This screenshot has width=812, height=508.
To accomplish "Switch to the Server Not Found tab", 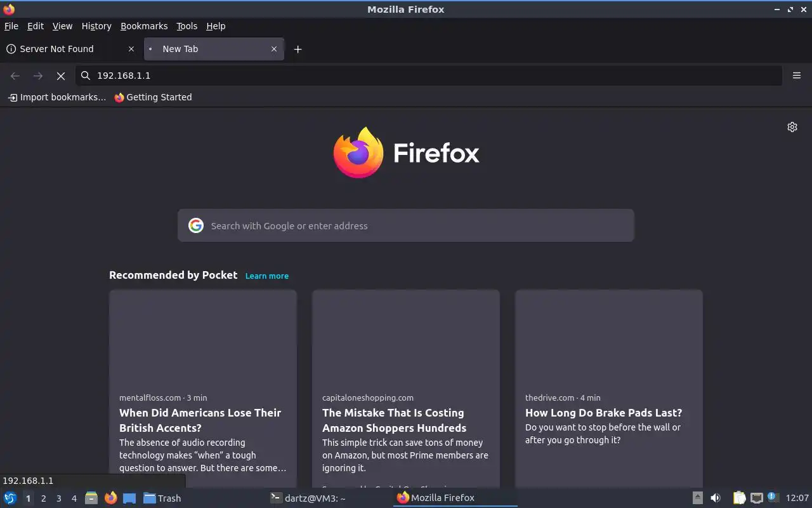I will [71, 49].
